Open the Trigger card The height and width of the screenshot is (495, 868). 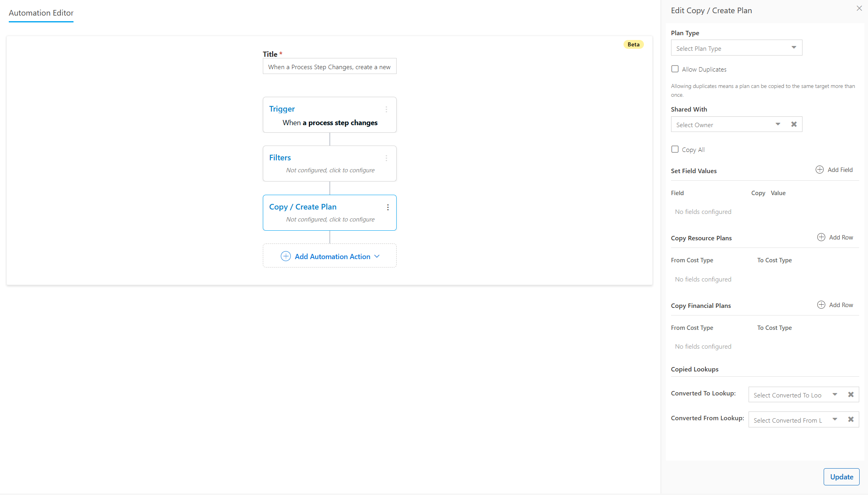point(330,115)
